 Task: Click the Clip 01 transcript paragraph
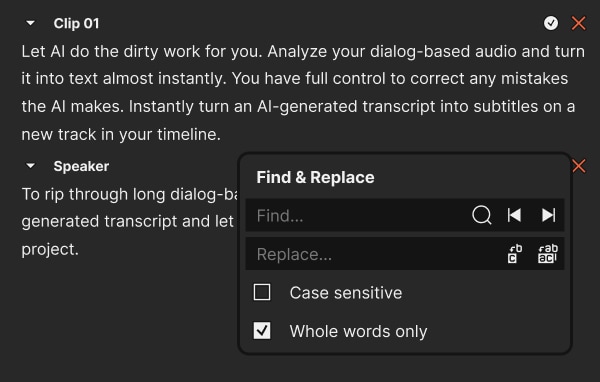coord(303,93)
